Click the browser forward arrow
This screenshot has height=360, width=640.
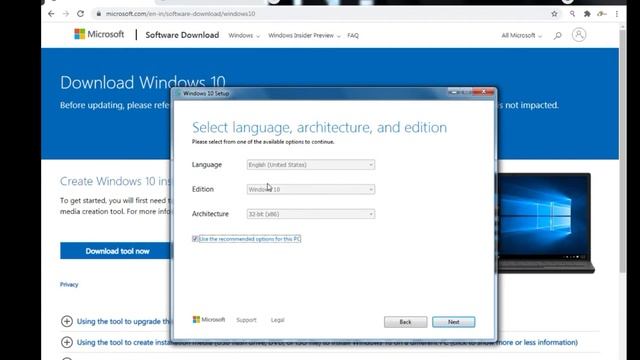[x=66, y=14]
